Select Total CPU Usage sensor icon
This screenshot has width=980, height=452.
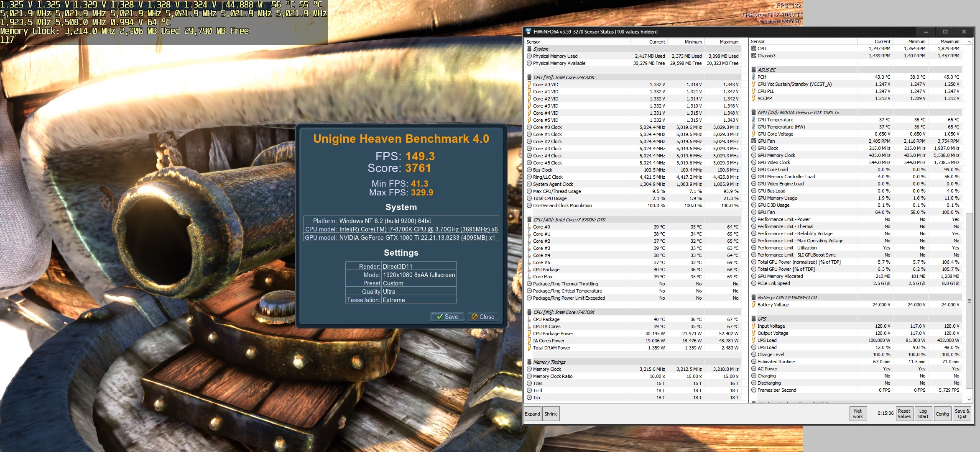pos(529,198)
